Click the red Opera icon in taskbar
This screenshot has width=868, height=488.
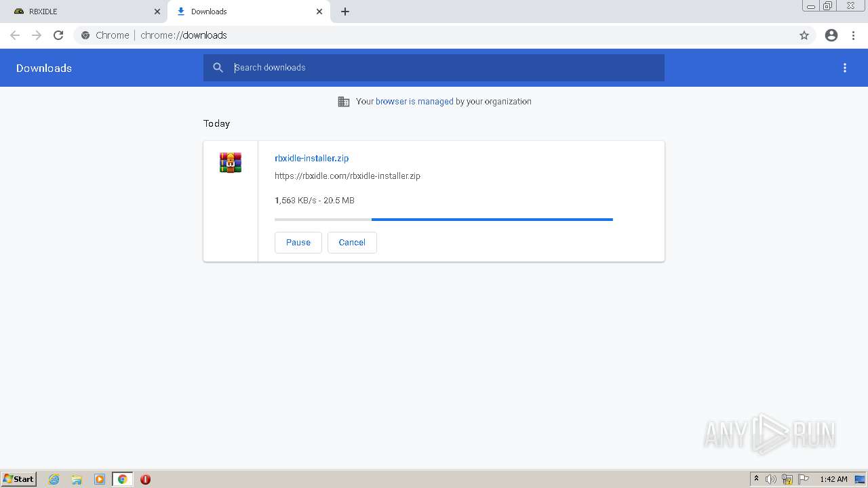coord(145,479)
